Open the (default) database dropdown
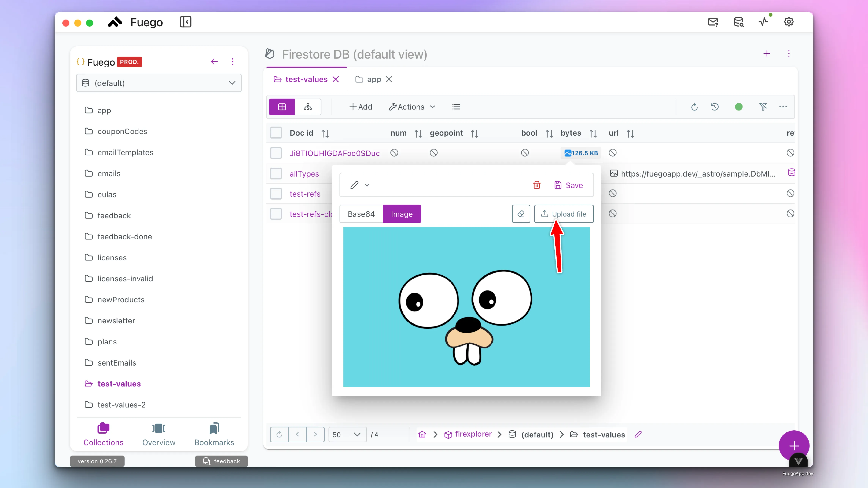Screen dimensions: 868x488 coord(159,83)
